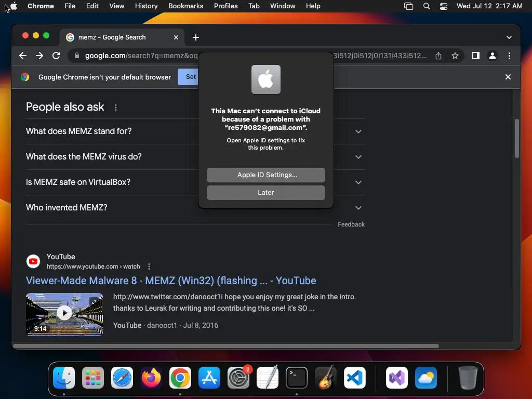
Task: Go back to the previous page
Action: 23,56
